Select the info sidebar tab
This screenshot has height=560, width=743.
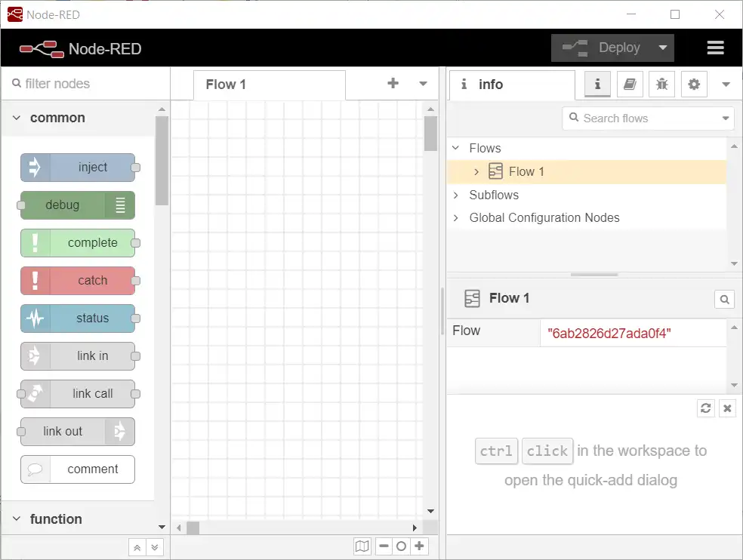coord(512,85)
